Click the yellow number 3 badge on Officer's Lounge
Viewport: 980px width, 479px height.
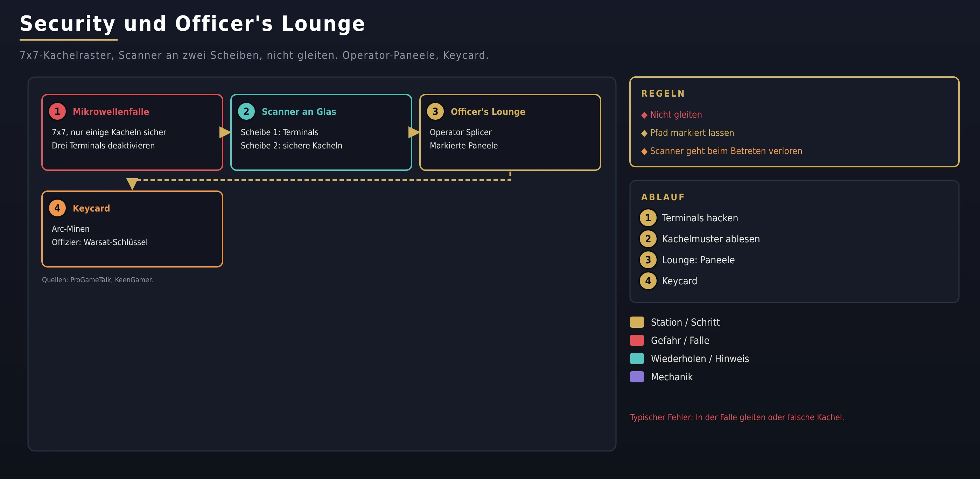pyautogui.click(x=435, y=111)
